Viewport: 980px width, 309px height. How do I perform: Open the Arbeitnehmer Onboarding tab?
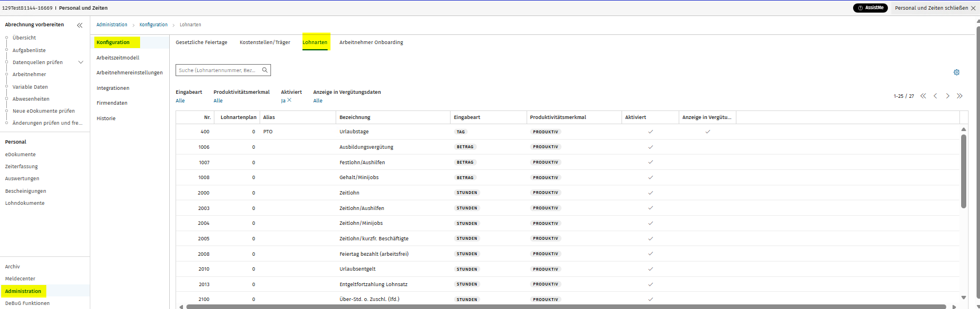(371, 42)
